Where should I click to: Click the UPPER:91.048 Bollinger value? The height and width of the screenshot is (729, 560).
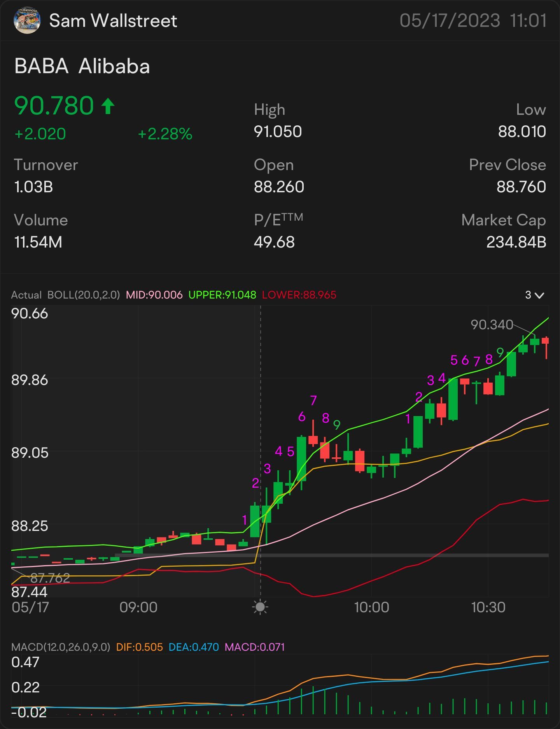pyautogui.click(x=222, y=295)
